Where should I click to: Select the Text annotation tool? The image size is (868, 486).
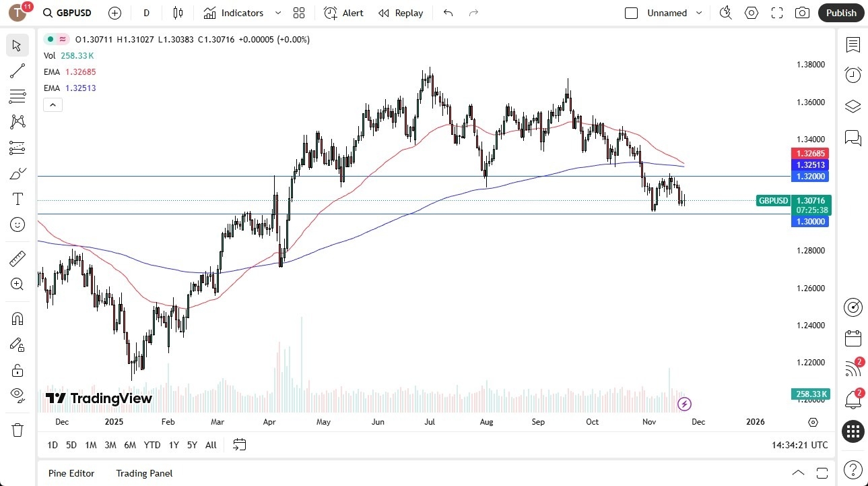[x=18, y=198]
